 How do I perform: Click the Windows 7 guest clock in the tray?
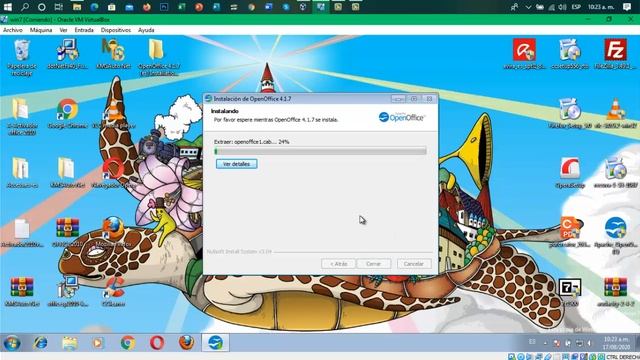[x=616, y=343]
